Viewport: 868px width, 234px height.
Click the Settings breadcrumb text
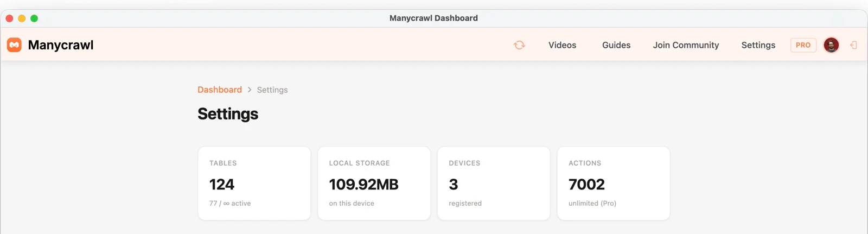pyautogui.click(x=272, y=90)
